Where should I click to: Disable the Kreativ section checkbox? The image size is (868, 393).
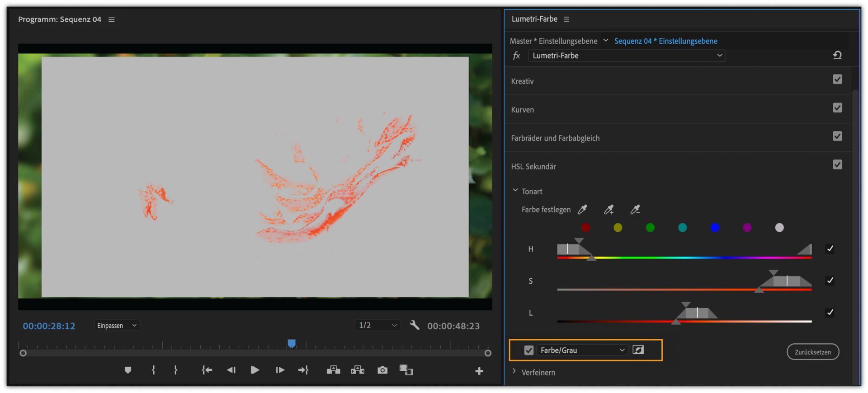coord(837,80)
